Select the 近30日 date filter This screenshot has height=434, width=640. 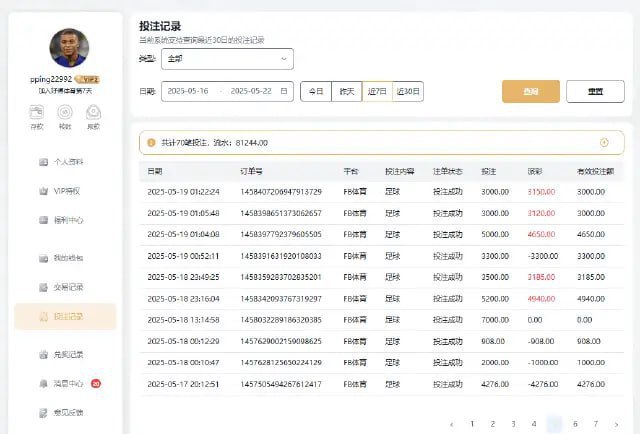click(408, 91)
